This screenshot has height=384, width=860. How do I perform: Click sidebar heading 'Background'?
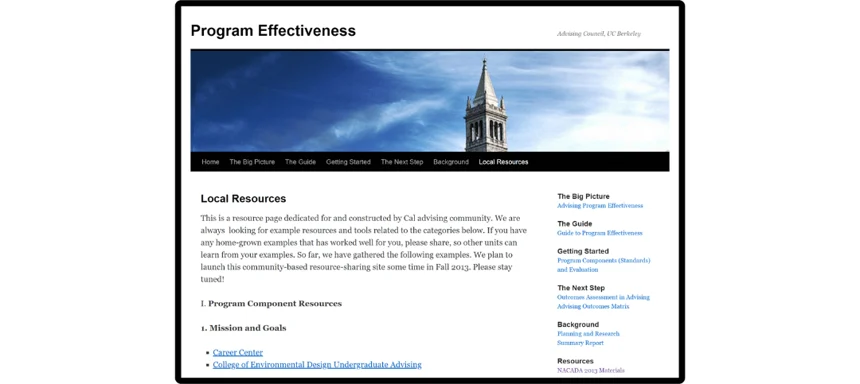point(578,324)
